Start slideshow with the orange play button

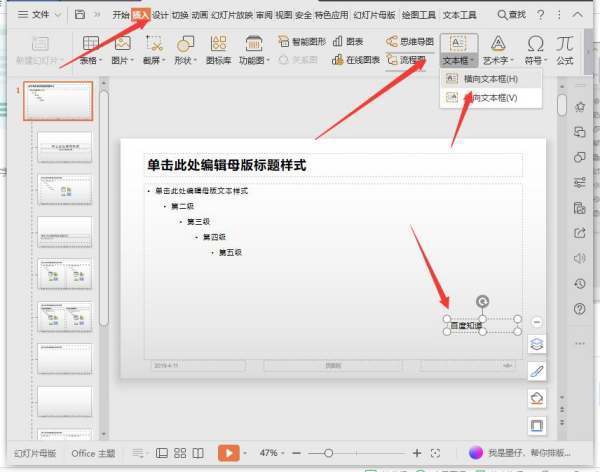pyautogui.click(x=228, y=453)
